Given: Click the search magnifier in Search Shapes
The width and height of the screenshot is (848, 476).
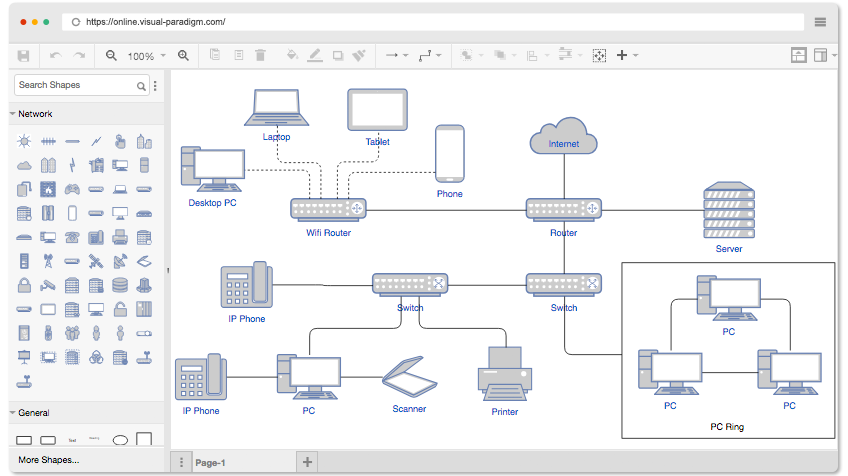Looking at the screenshot, I should coord(141,86).
